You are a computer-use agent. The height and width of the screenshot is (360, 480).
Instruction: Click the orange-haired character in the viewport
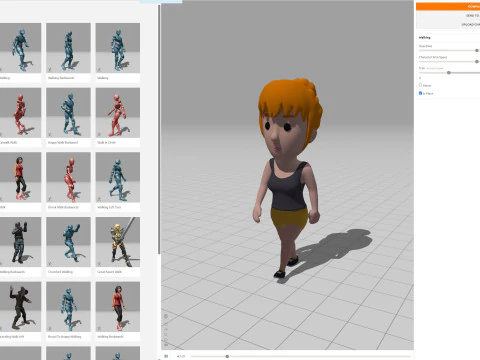pyautogui.click(x=288, y=178)
